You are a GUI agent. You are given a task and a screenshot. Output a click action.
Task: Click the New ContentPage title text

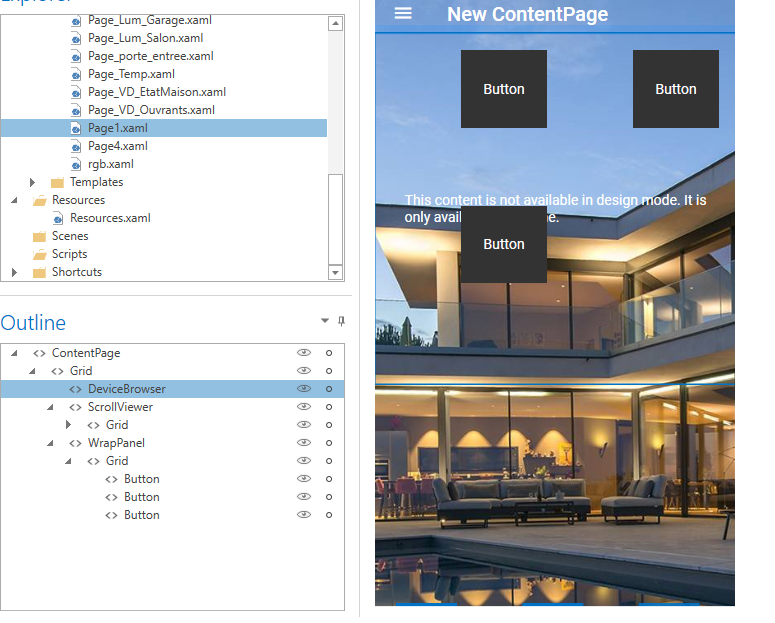pos(527,14)
